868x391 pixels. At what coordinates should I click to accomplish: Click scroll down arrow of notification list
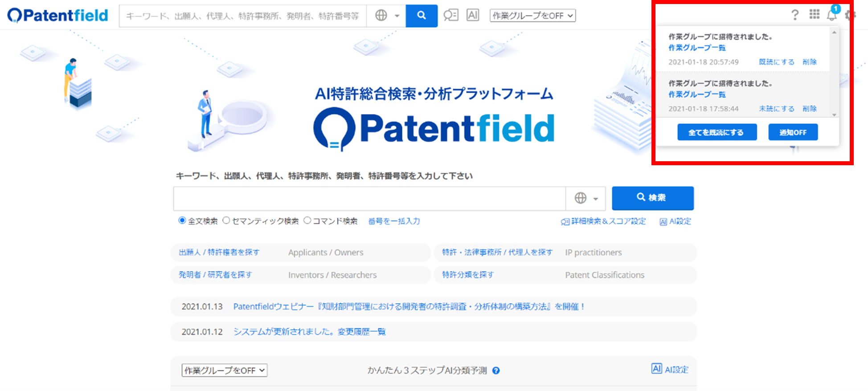point(834,114)
